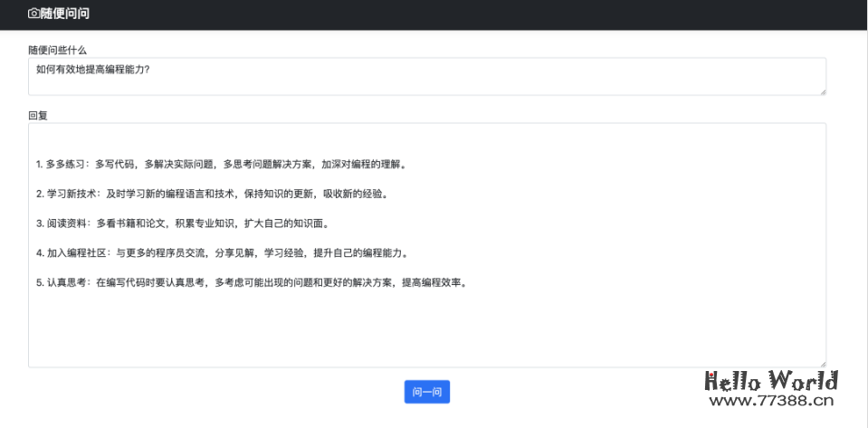The width and height of the screenshot is (868, 428).
Task: Grab the resize handle of the question textarea
Action: (x=823, y=92)
